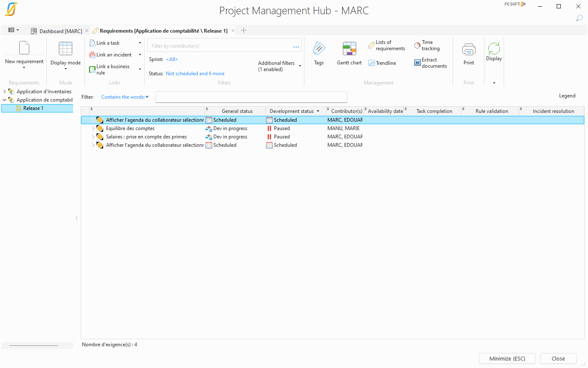Click the contributor filter ellipsis button

296,46
